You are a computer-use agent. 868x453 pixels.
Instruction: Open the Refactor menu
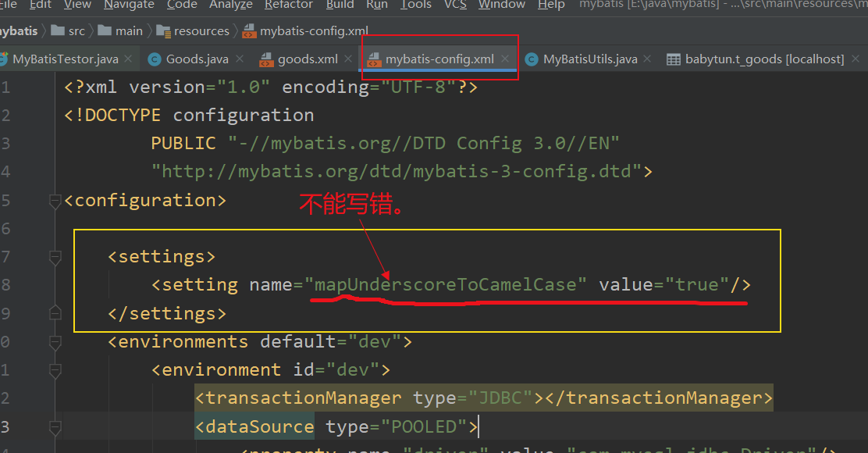[288, 5]
